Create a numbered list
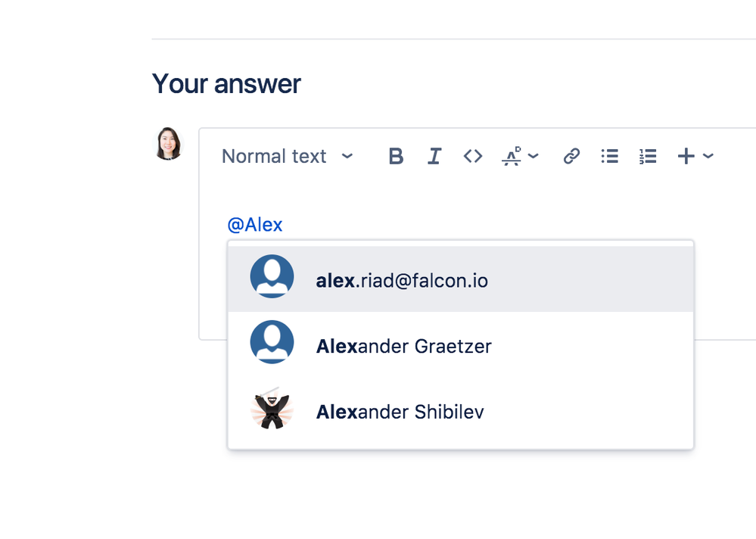Screen dimensions: 756x539 pyautogui.click(x=648, y=156)
